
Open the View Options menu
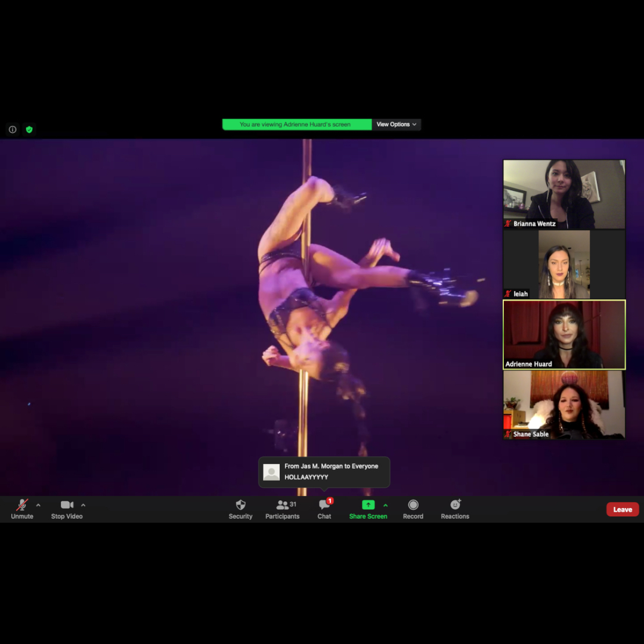click(x=397, y=125)
